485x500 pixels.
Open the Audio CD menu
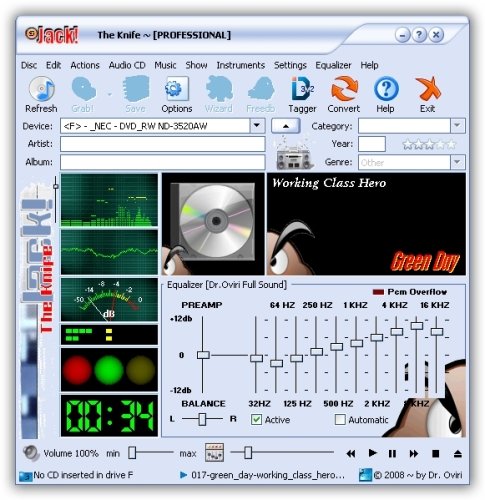127,65
